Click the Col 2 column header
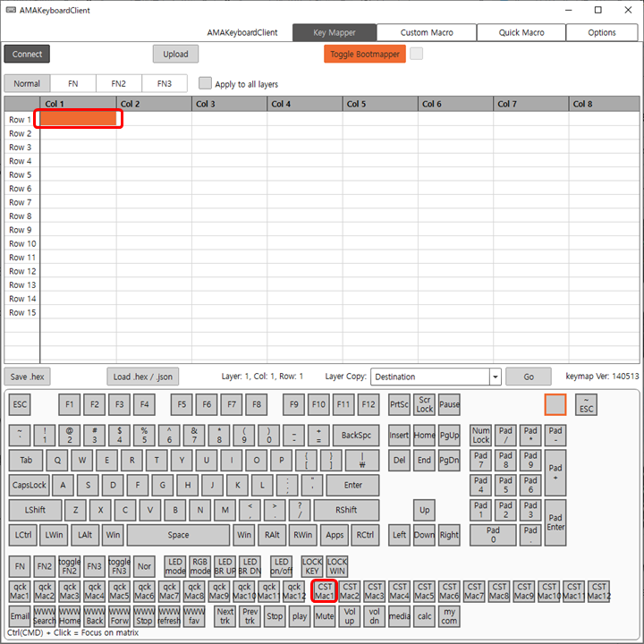This screenshot has width=644, height=644. [154, 104]
